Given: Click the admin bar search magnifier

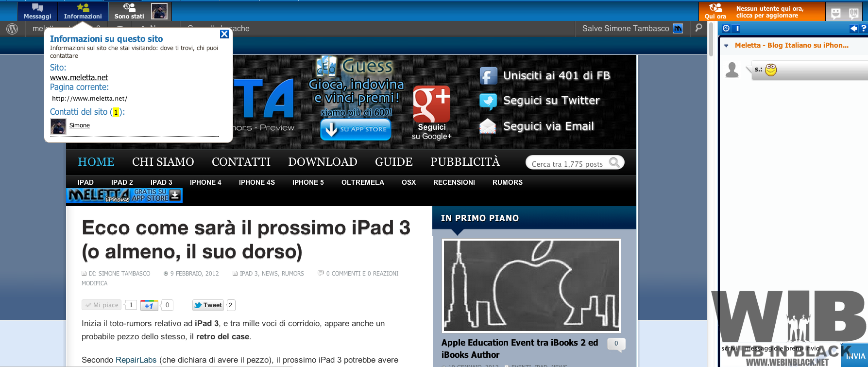Looking at the screenshot, I should [698, 28].
